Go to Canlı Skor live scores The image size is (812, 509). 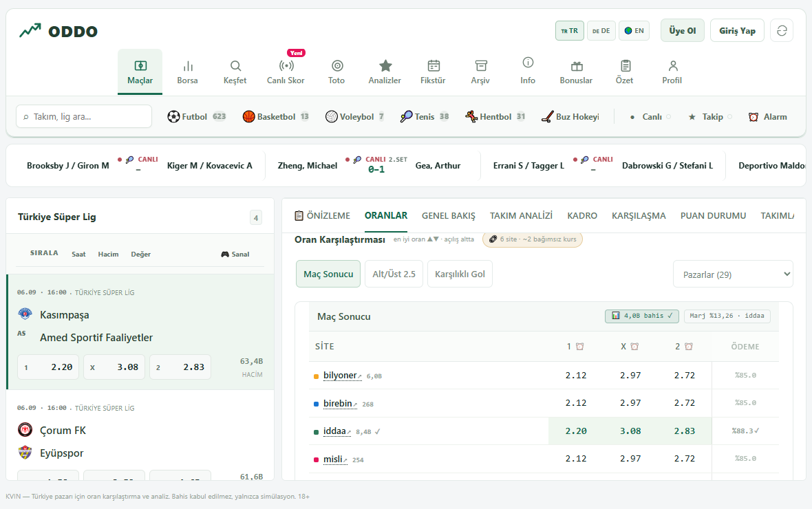(286, 72)
